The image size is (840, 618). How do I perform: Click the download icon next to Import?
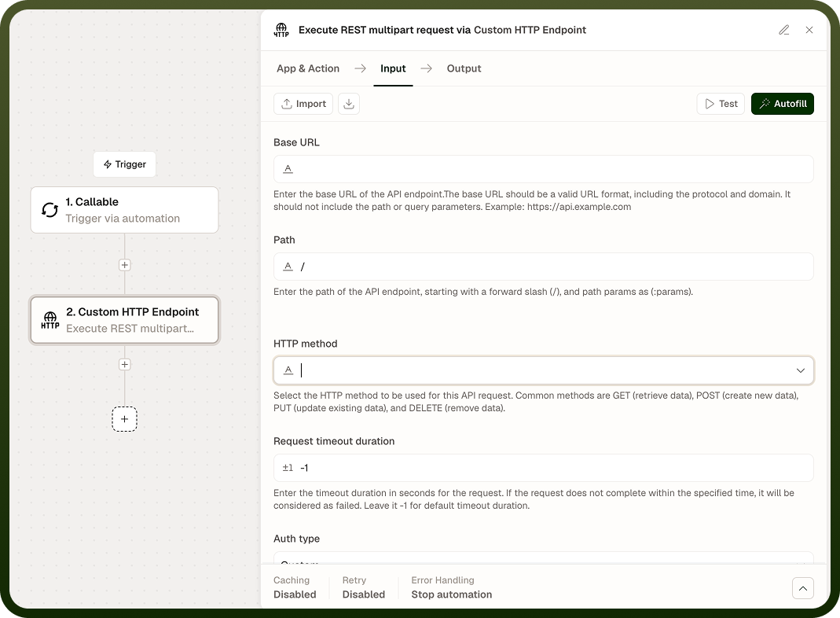(x=349, y=104)
